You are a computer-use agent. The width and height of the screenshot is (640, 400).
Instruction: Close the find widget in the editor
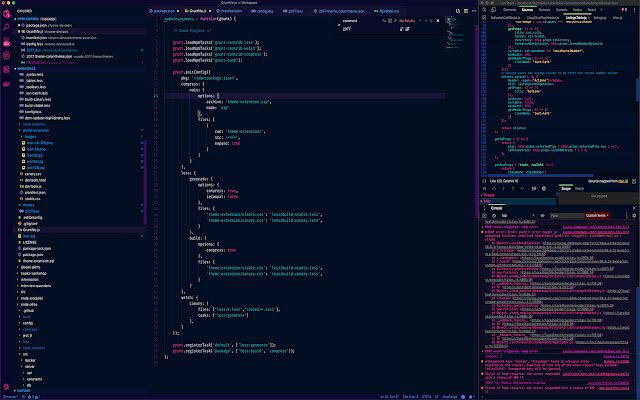point(438,20)
